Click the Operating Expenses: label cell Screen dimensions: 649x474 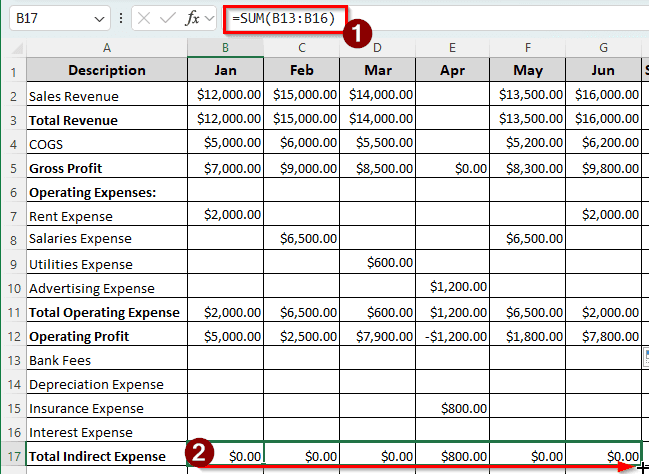[x=107, y=190]
